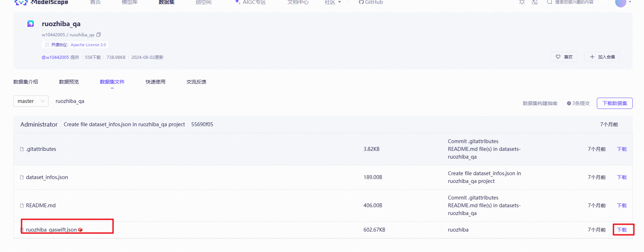Open the 创空间 studio menu item

203,2
